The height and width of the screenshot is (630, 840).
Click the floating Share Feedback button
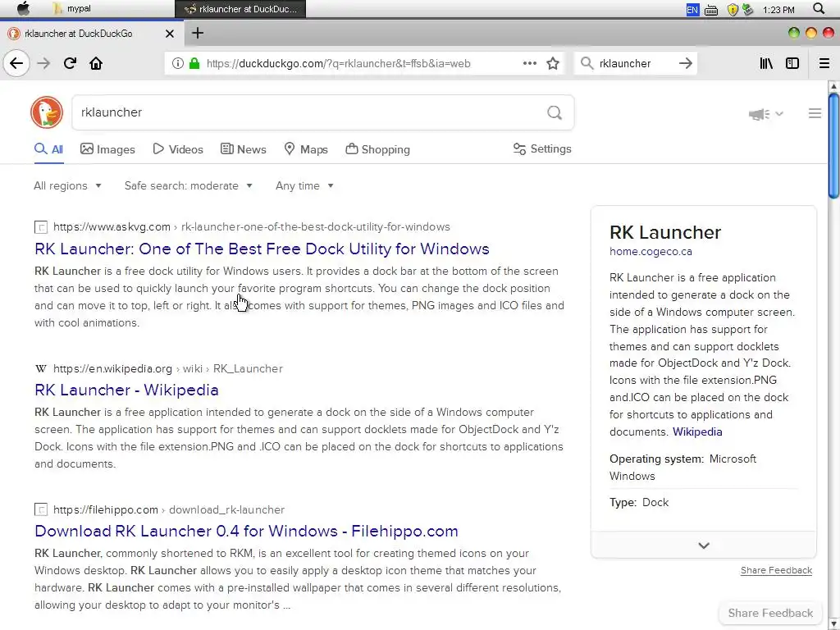coord(770,614)
